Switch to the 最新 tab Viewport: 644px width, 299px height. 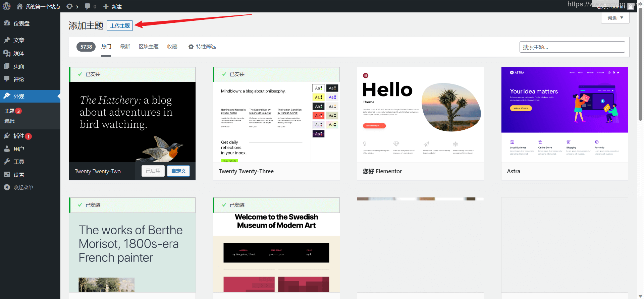[x=125, y=47]
